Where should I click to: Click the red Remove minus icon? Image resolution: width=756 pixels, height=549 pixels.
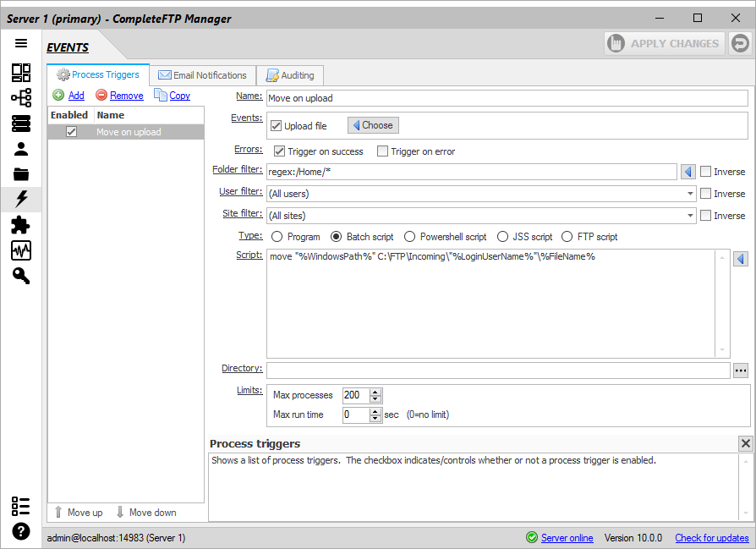[101, 95]
